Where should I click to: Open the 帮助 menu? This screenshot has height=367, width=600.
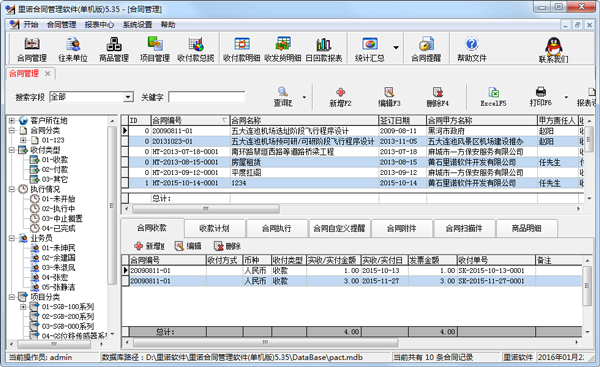(168, 25)
